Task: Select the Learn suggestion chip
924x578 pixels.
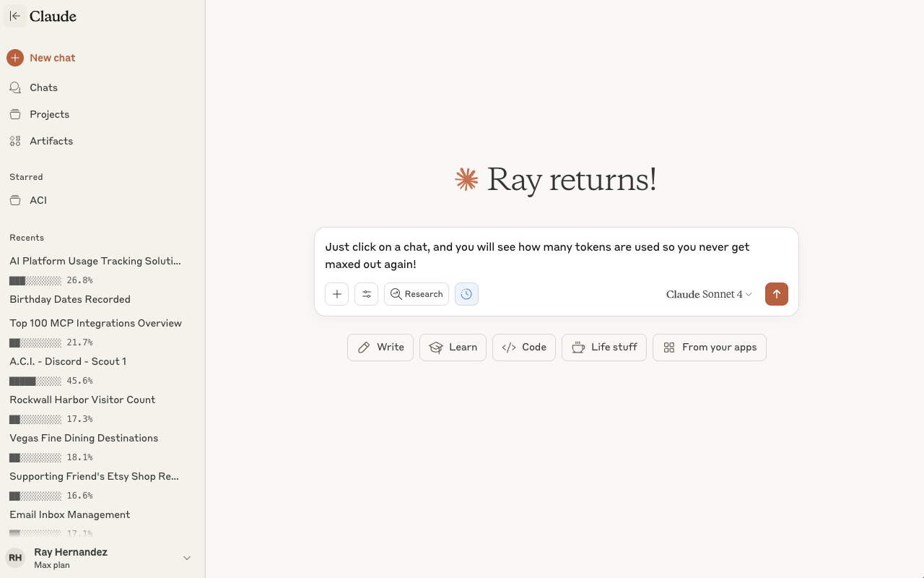Action: click(x=453, y=348)
